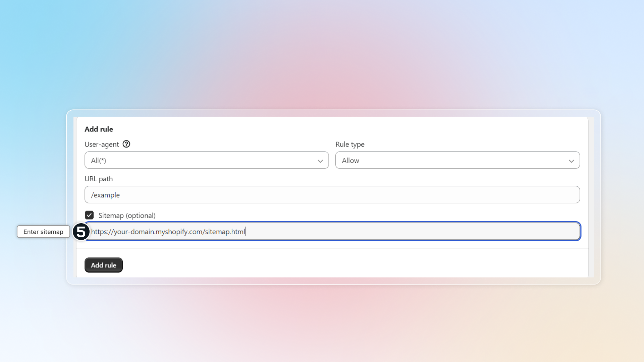This screenshot has width=644, height=362.
Task: Click the chevron arrow in User-agent dropdown
Action: (320, 161)
